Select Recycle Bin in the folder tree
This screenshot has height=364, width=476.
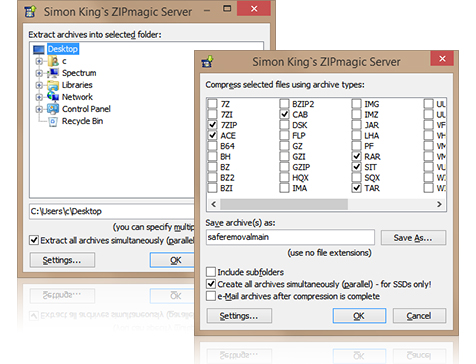pyautogui.click(x=82, y=121)
